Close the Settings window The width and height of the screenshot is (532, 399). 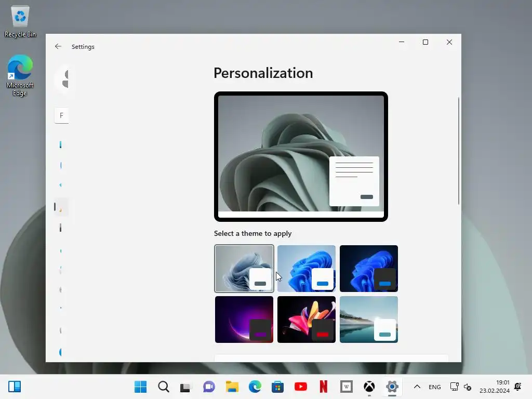click(449, 42)
